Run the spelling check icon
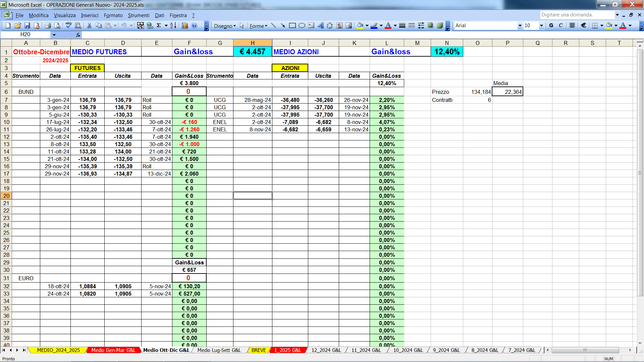Screen dimensions: 644x362 (x=68, y=25)
